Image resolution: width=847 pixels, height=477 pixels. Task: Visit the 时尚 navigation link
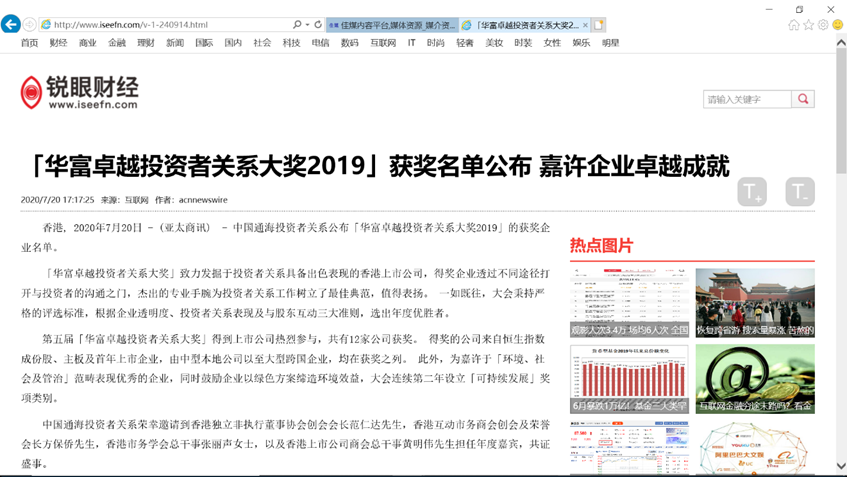435,43
